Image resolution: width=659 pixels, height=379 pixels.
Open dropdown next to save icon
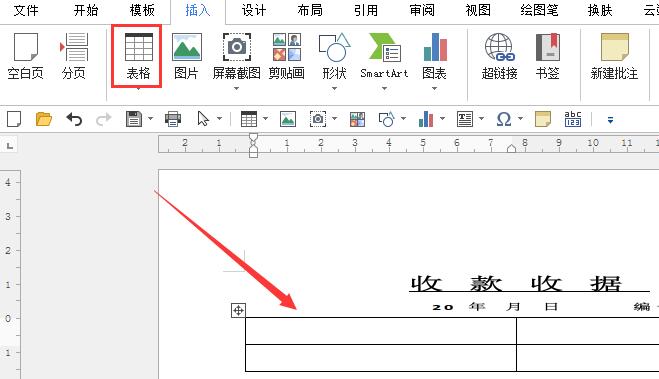(x=150, y=119)
